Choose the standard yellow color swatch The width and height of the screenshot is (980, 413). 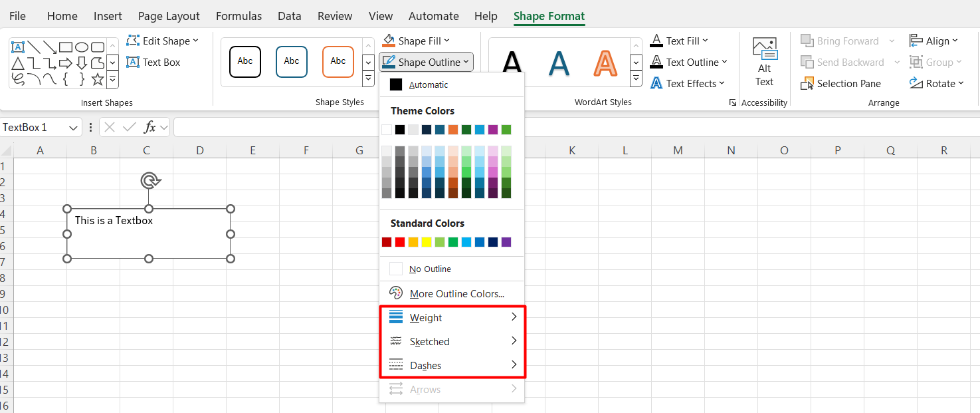(x=427, y=242)
